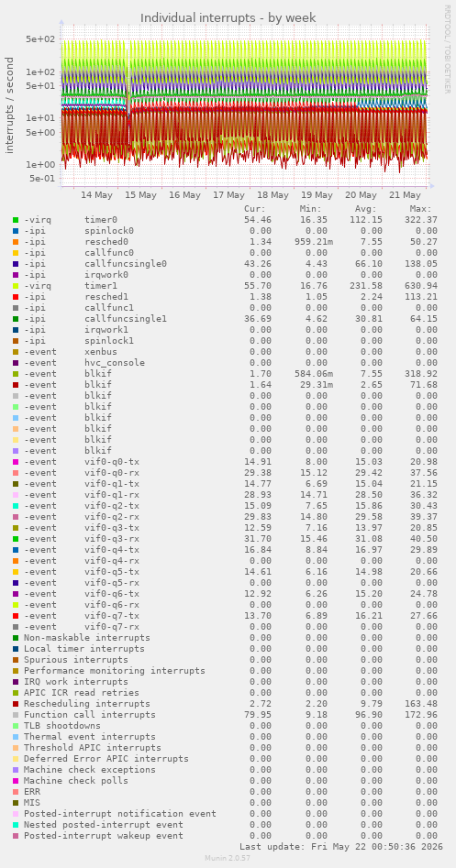Viewport: 456px width, 868px height.
Task: Select the callfuncsingle0 legend label
Action: click(126, 263)
